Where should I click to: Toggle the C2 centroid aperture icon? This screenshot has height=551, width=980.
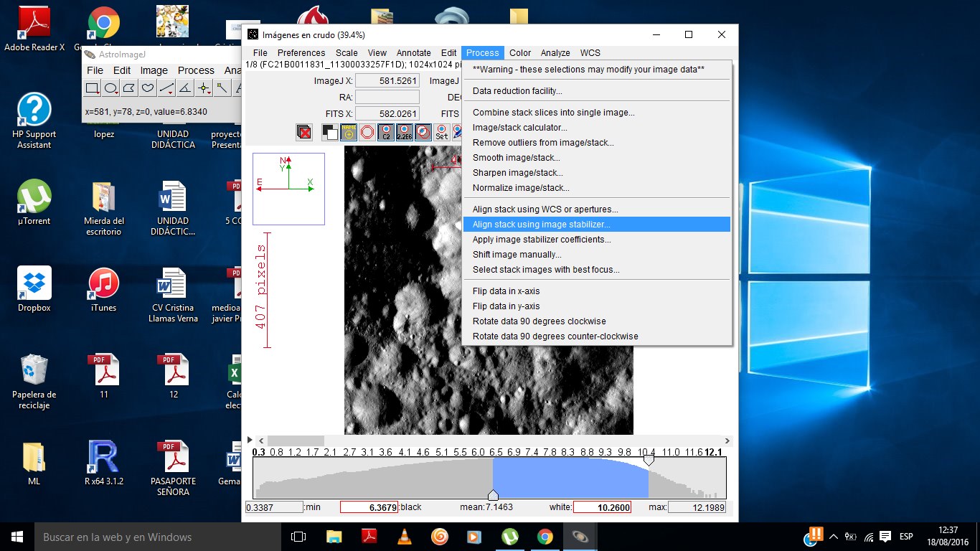(x=386, y=132)
